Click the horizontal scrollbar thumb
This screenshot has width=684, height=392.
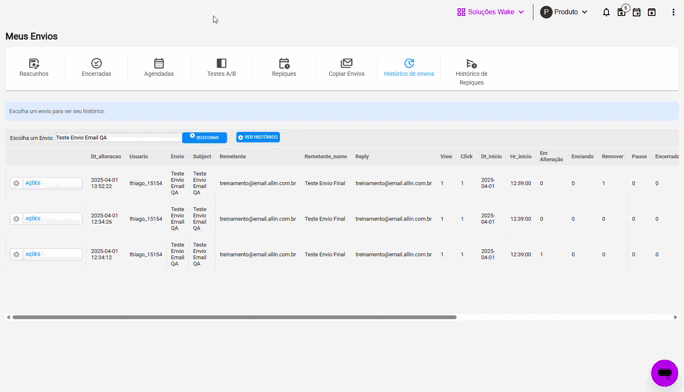point(234,317)
